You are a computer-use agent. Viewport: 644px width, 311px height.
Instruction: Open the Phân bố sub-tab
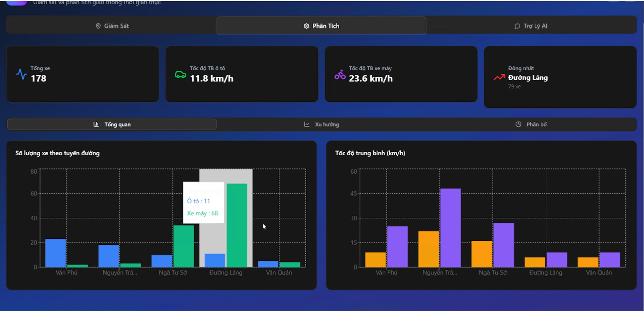click(531, 124)
